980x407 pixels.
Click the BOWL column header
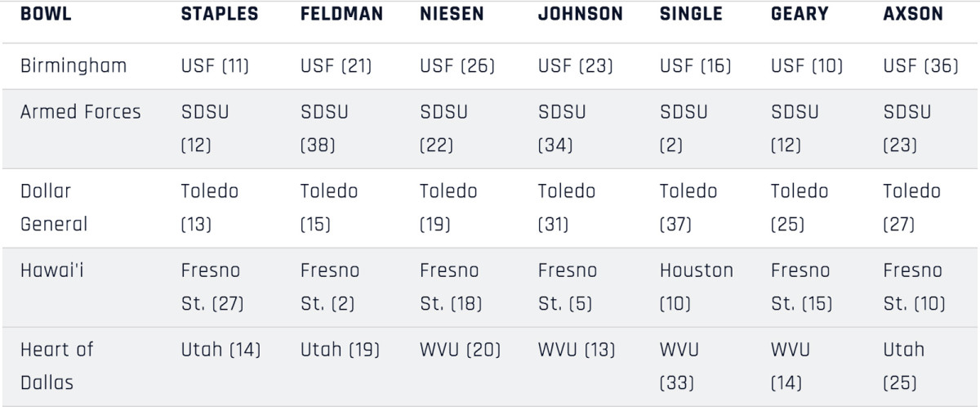coord(46,15)
